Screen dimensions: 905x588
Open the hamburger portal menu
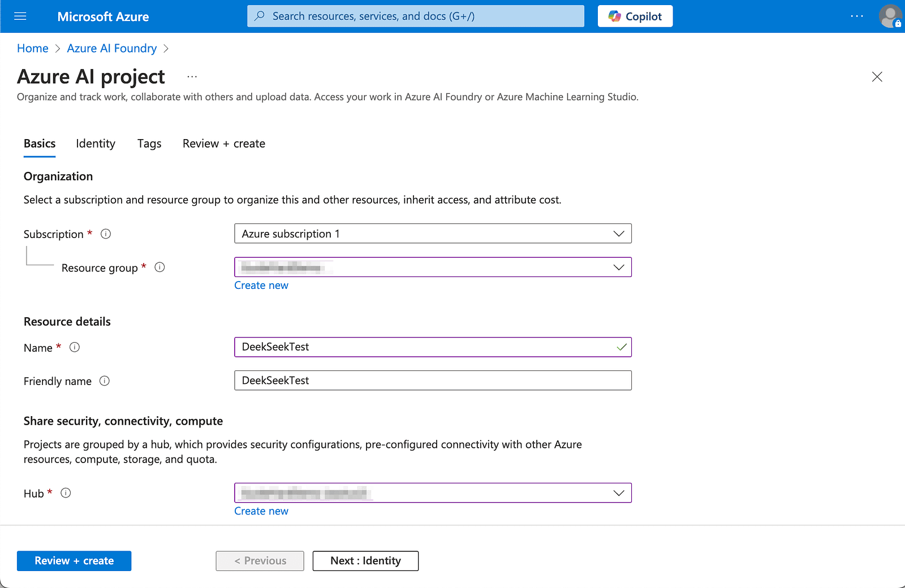point(20,16)
